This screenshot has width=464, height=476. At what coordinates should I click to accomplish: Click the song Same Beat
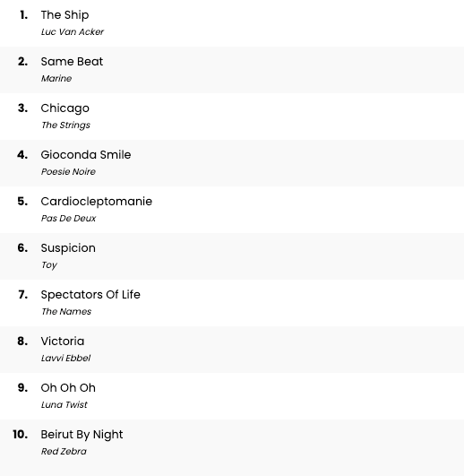(72, 62)
